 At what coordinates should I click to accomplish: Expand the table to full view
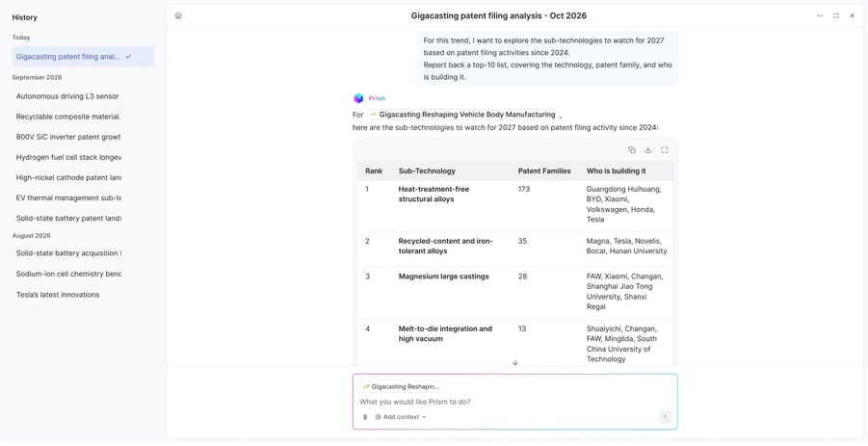[665, 150]
